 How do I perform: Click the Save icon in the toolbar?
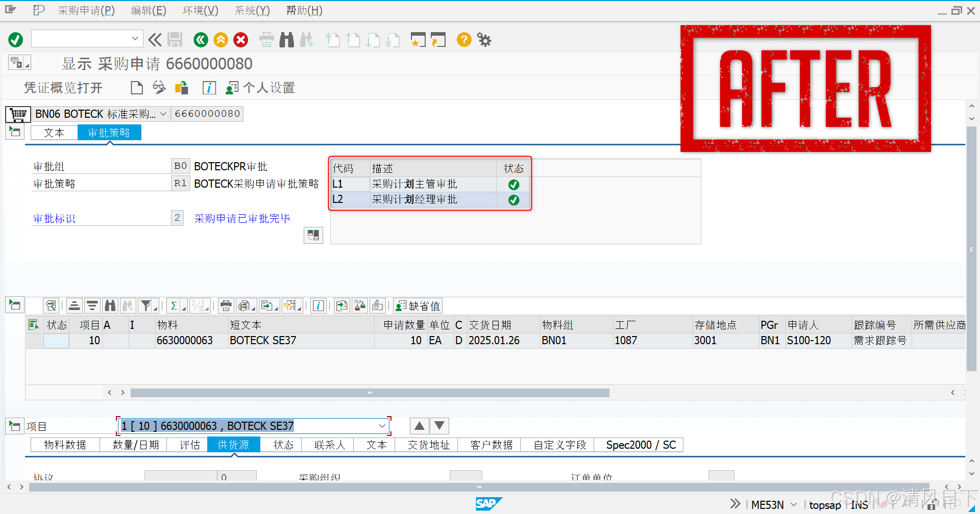175,39
